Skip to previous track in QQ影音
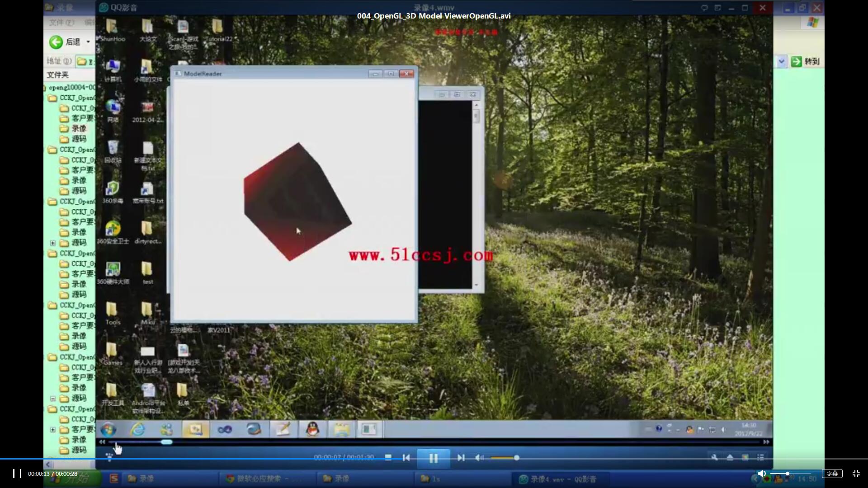Image resolution: width=868 pixels, height=488 pixels. tap(406, 458)
